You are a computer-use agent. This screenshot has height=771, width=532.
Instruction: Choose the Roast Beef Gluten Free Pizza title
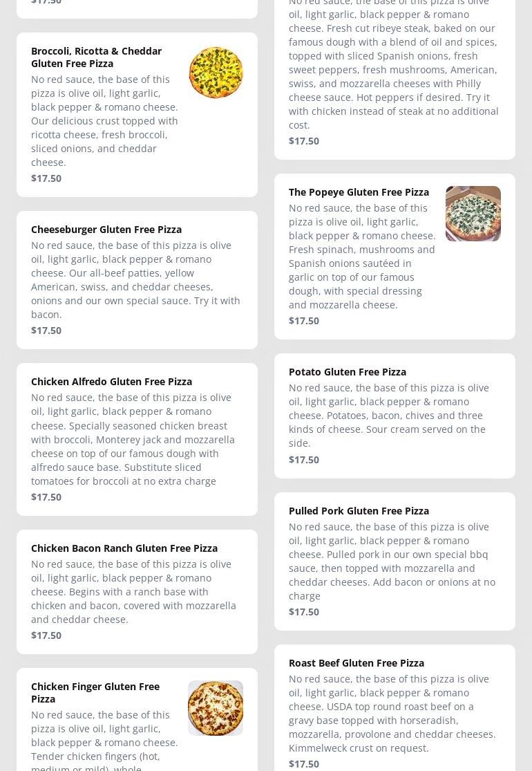point(357,663)
